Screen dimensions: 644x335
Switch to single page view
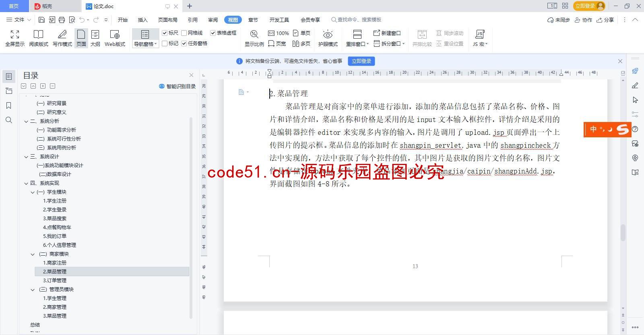pyautogui.click(x=302, y=33)
